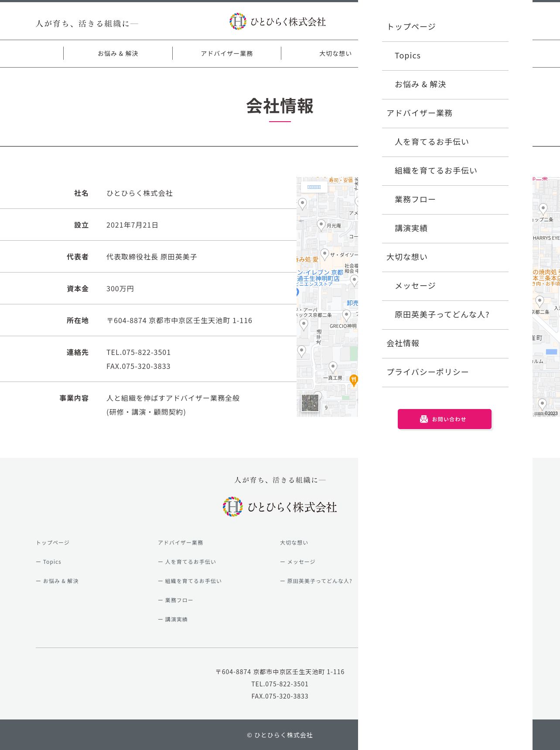560x750 pixels.
Task: Open Topics in the side menu
Action: (445, 56)
